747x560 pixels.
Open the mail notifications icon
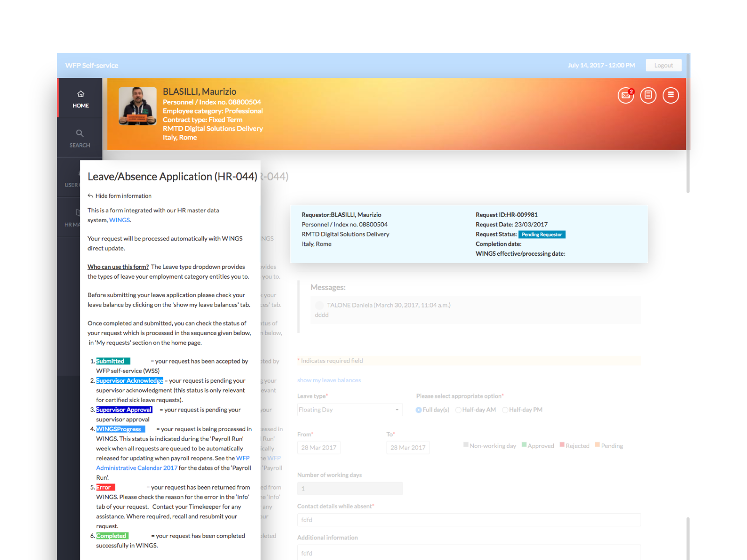coord(625,95)
